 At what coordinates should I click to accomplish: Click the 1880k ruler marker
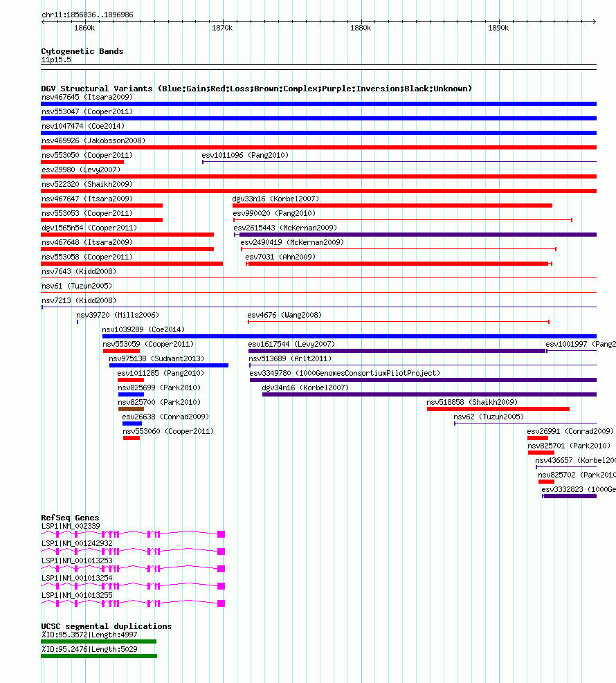[361, 28]
